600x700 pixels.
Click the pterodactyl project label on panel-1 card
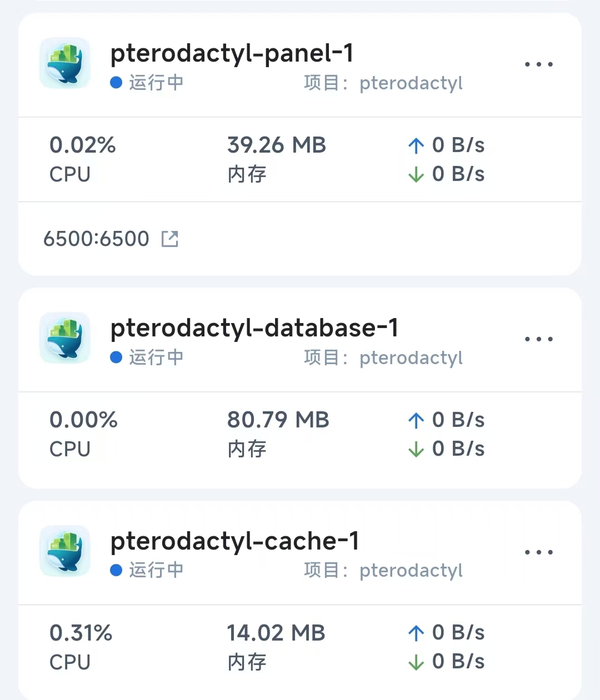[411, 83]
